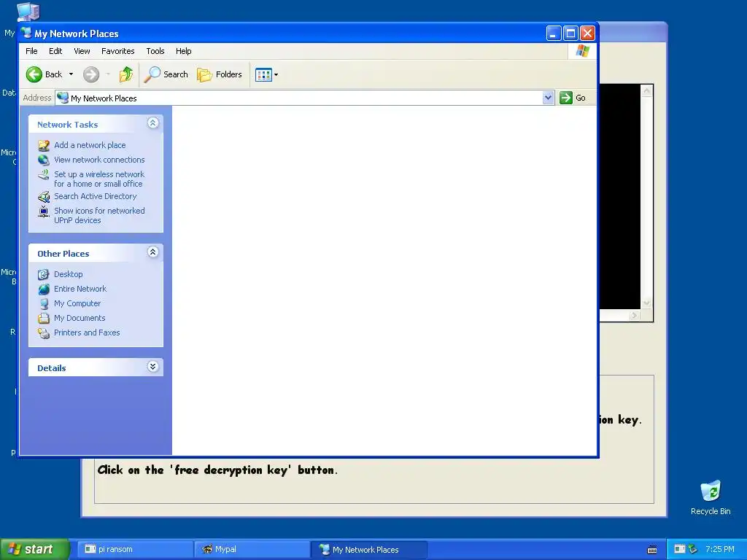Open the Help menu
The image size is (747, 560).
point(183,51)
